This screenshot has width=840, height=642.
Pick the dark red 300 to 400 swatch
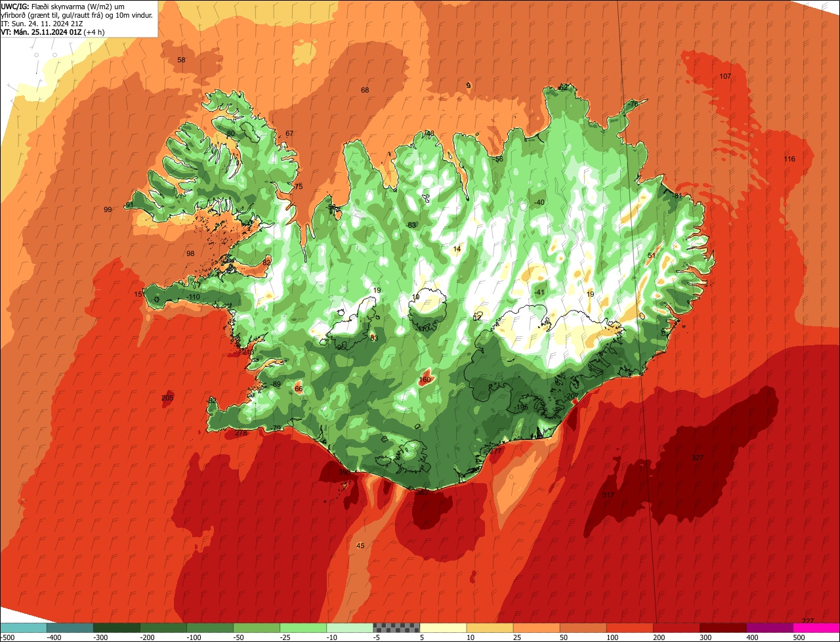[722, 627]
